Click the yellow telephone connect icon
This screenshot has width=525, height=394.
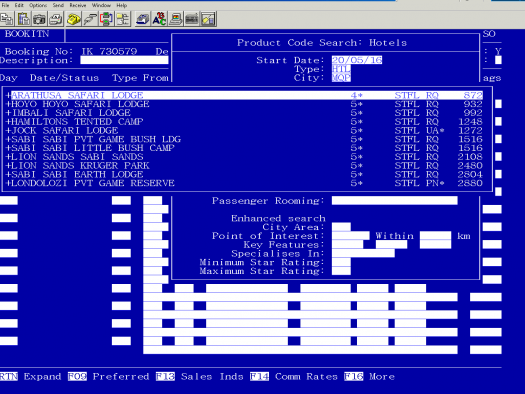(74, 19)
